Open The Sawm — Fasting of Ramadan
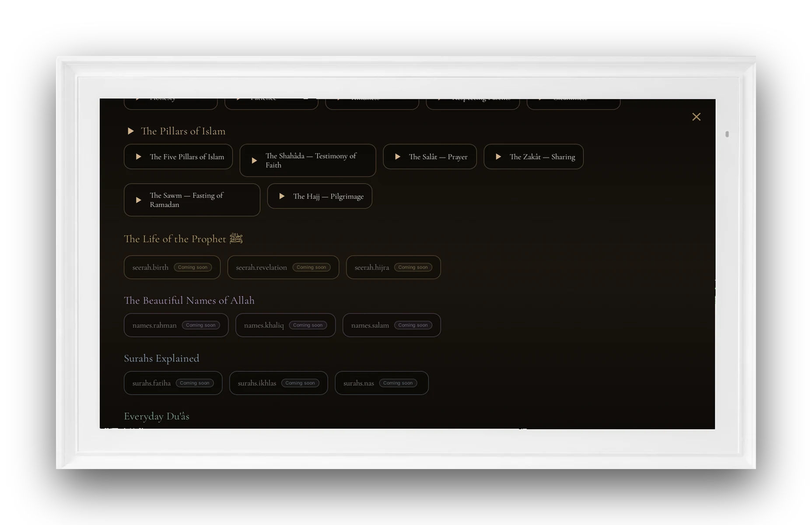The width and height of the screenshot is (812, 525). 192,200
